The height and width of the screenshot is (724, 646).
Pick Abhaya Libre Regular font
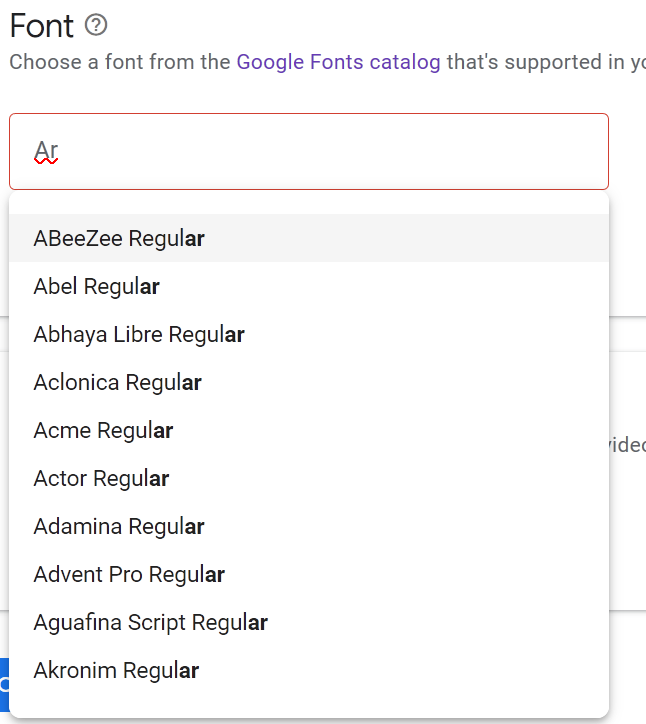139,335
